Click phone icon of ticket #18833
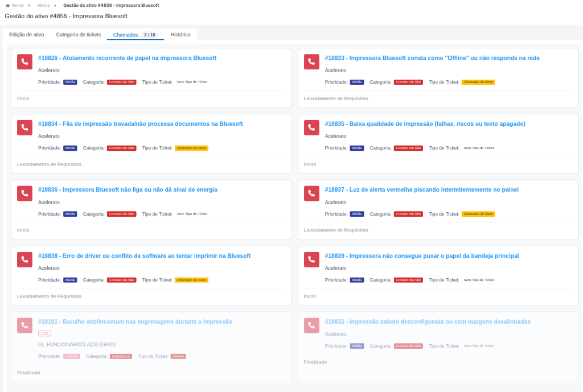Image resolution: width=583 pixels, height=392 pixels. tap(311, 61)
